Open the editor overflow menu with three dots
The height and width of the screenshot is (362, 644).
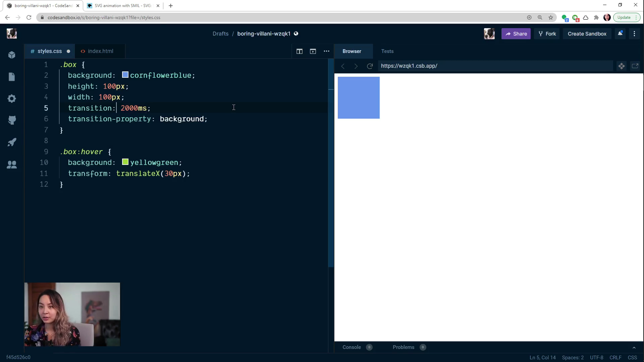[x=326, y=51]
